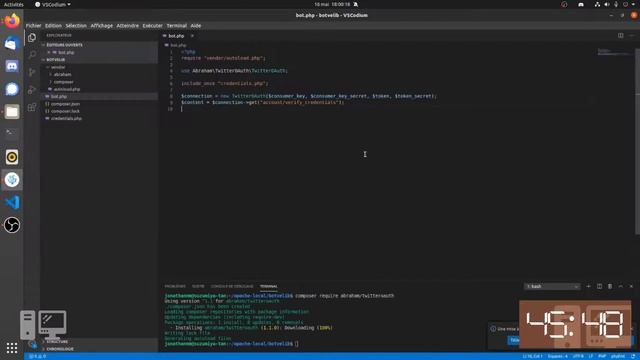
Task: Change indentation via Espaces: 4 status
Action: pos(558,356)
